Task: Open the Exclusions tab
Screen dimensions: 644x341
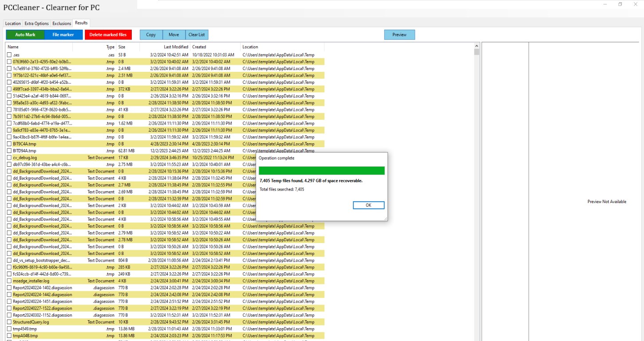Action: (62, 24)
